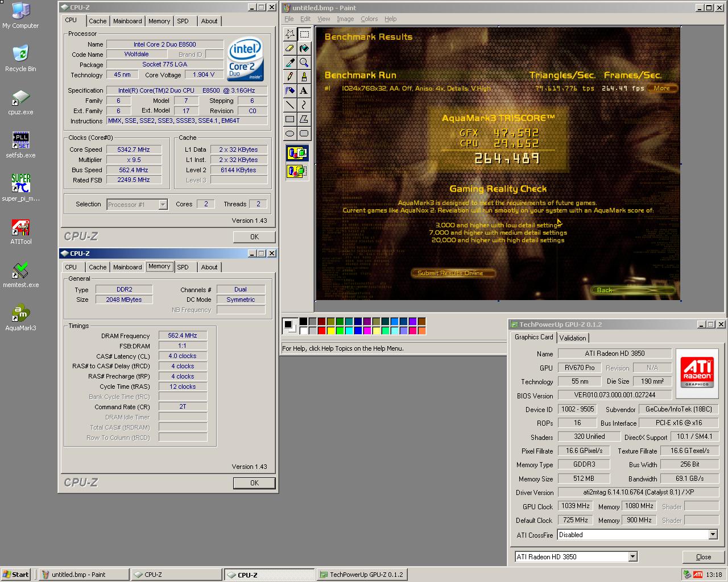Open the Mainboard tab in the CPU-Z processor window
This screenshot has width=728, height=582.
click(x=127, y=21)
